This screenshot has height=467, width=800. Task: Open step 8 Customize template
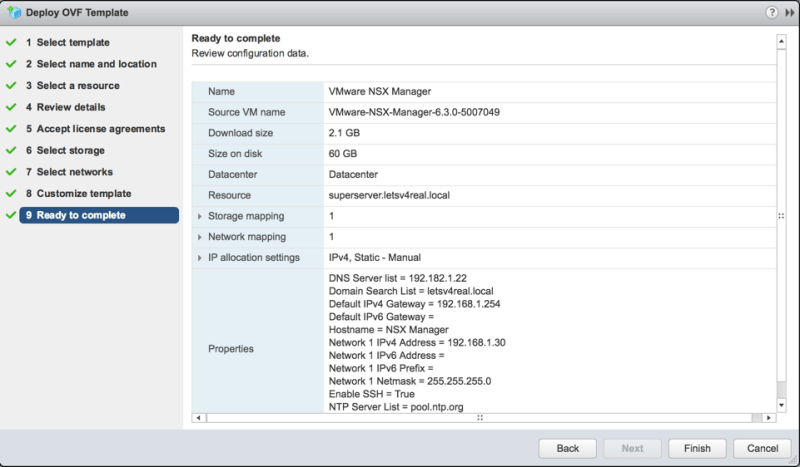click(x=84, y=193)
